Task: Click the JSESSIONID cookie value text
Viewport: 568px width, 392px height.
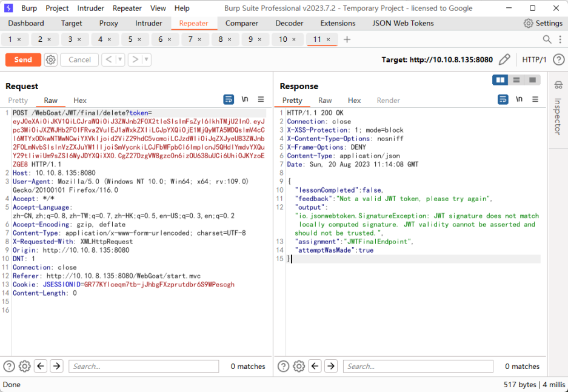Action: [x=159, y=285]
